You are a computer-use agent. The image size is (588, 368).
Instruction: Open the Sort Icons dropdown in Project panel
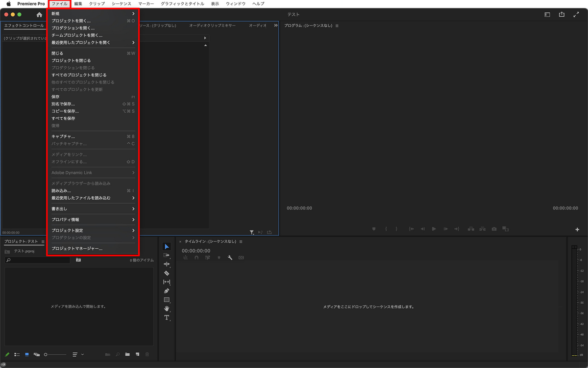click(x=78, y=354)
